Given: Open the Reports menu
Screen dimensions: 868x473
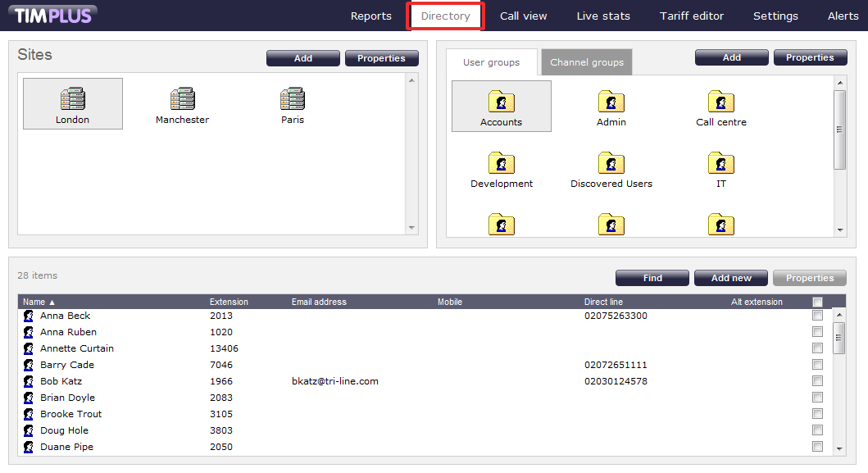Looking at the screenshot, I should tap(371, 16).
